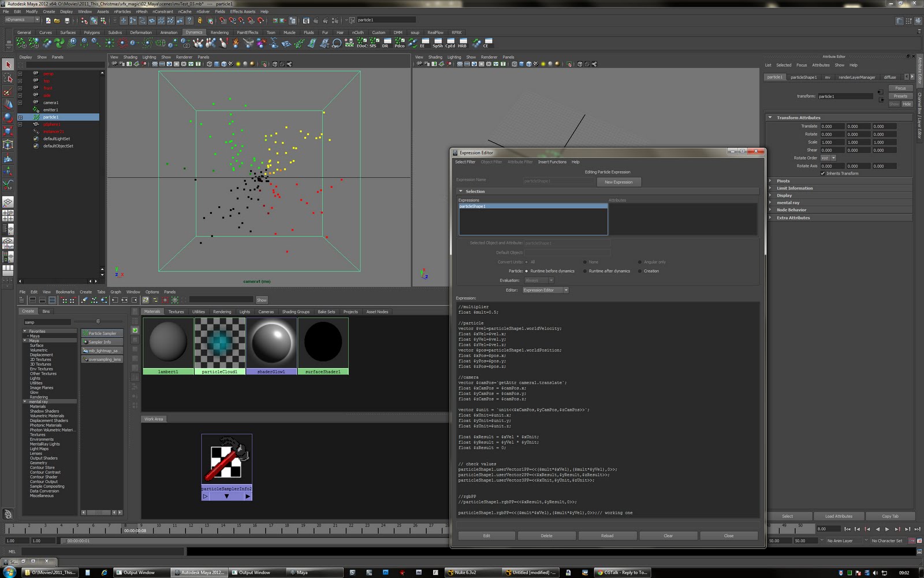Image resolution: width=924 pixels, height=578 pixels.
Task: Toggle the Inherits Transform checkbox
Action: pyautogui.click(x=824, y=173)
